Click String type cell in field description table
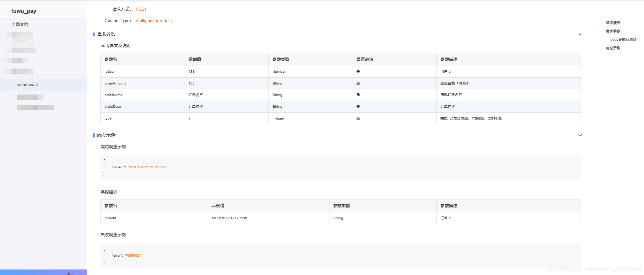644x275 pixels. 383,218
